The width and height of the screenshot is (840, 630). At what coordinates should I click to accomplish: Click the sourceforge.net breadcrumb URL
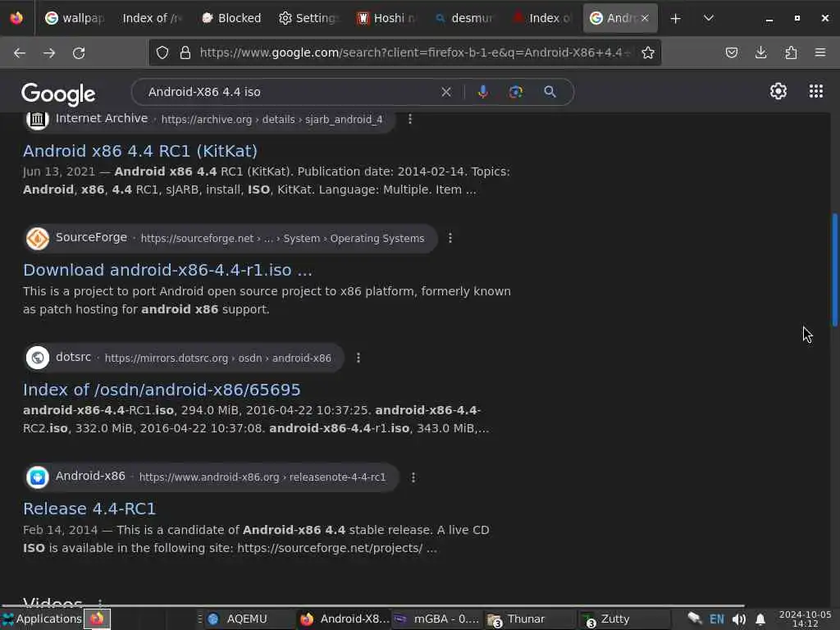click(x=282, y=239)
